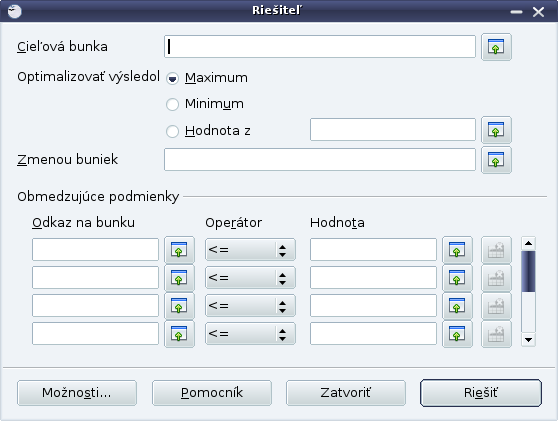Click constraints scrollbar down arrow
The width and height of the screenshot is (558, 421).
point(528,340)
